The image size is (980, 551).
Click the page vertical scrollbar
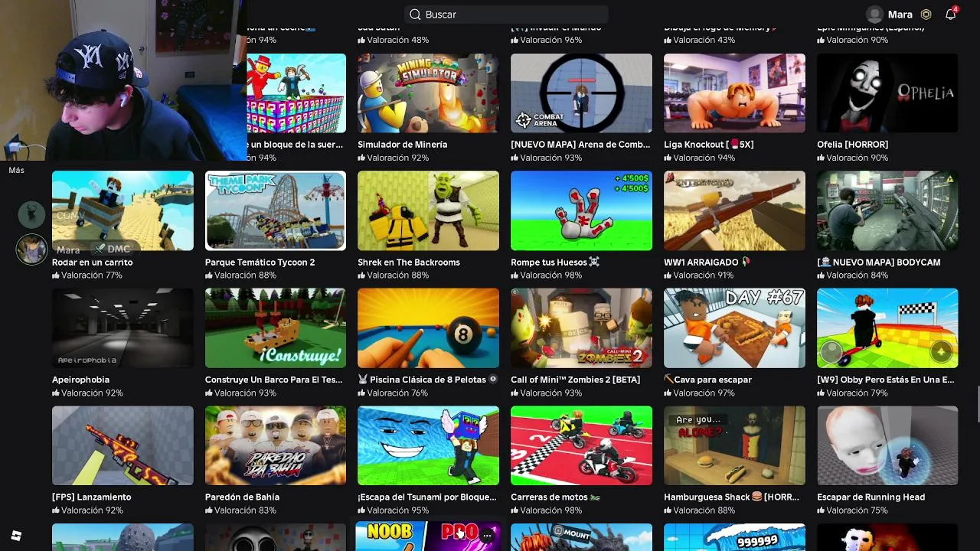pyautogui.click(x=977, y=405)
